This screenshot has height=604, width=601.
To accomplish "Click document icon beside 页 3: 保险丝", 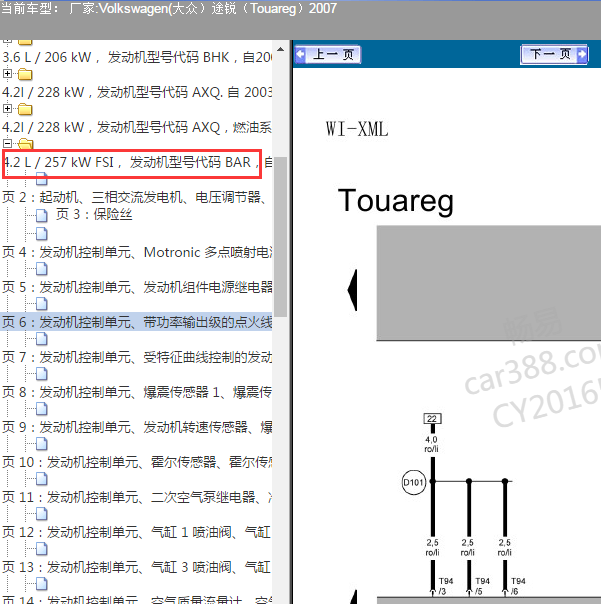I will click(42, 215).
